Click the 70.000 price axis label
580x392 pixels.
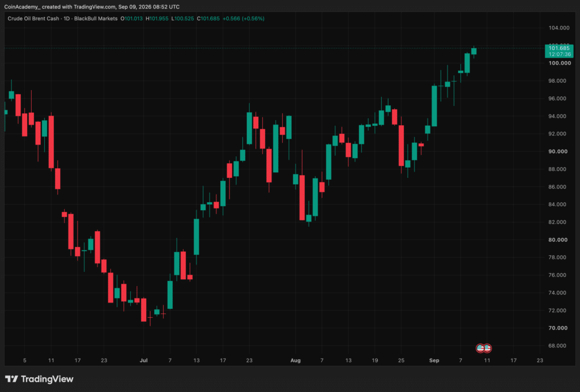point(558,328)
